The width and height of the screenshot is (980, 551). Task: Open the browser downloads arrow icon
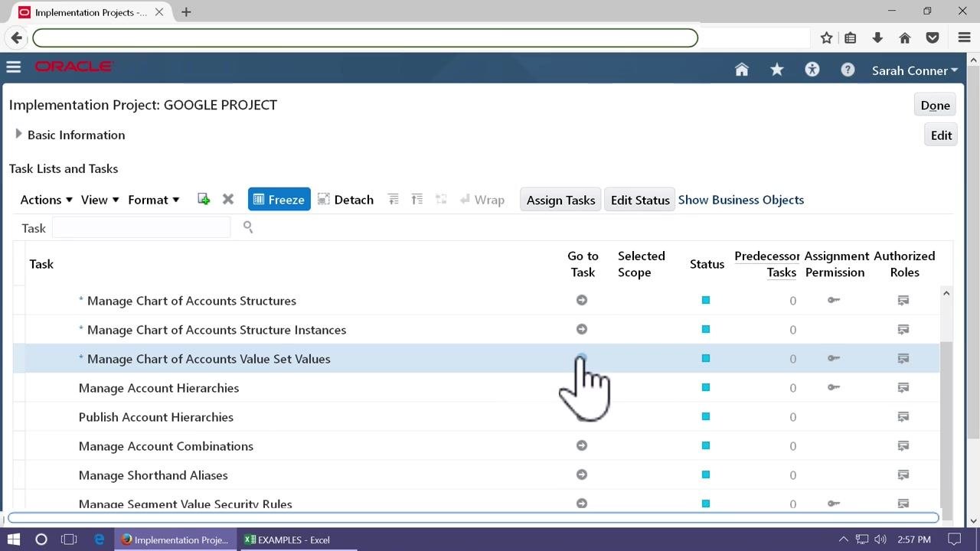[x=877, y=37]
